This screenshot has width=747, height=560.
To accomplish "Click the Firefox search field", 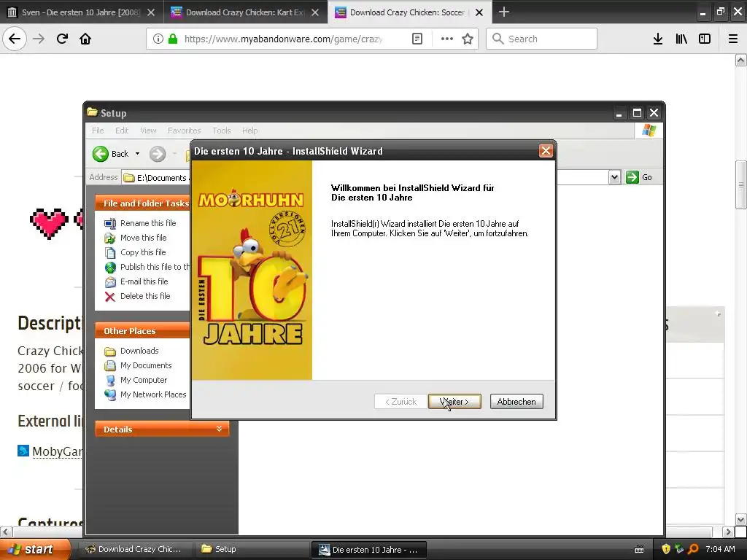I will pos(542,39).
